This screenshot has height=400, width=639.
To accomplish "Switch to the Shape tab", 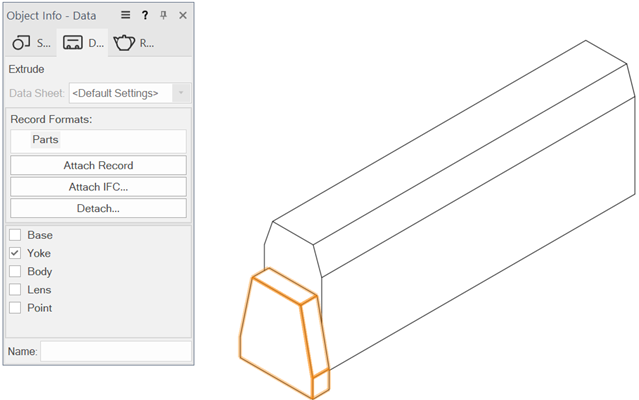I will click(x=30, y=43).
